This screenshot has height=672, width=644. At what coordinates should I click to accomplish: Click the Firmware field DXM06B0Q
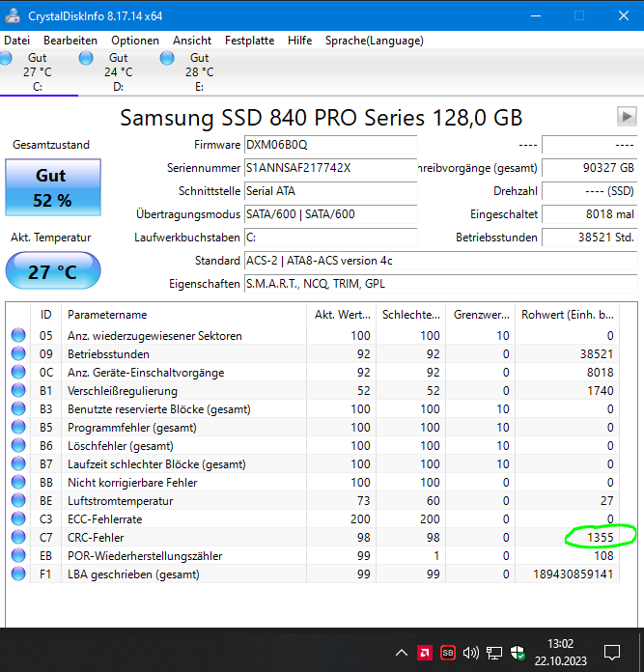tap(331, 145)
